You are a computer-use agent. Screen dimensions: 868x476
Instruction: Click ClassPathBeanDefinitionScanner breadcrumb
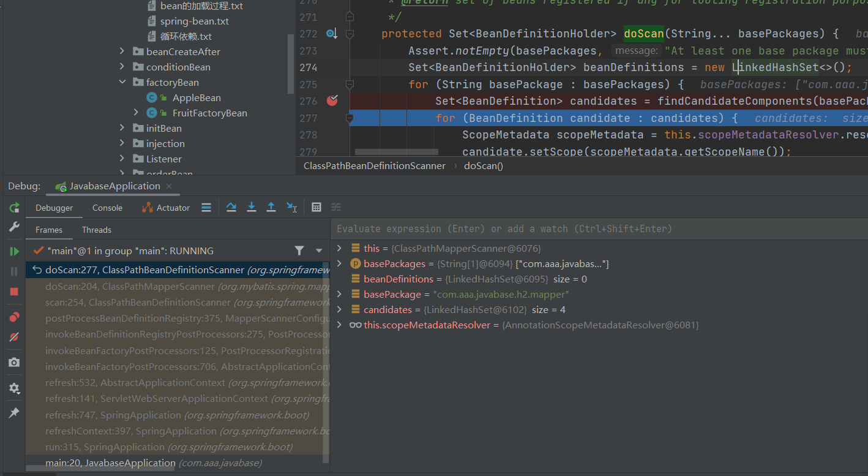[x=375, y=165]
